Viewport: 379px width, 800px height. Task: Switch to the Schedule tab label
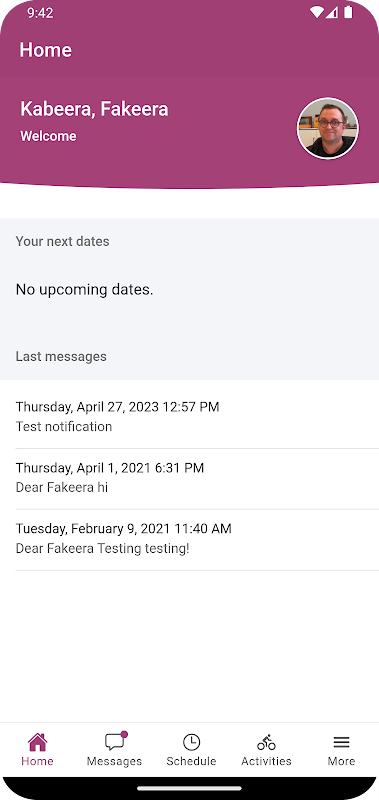pyautogui.click(x=191, y=761)
